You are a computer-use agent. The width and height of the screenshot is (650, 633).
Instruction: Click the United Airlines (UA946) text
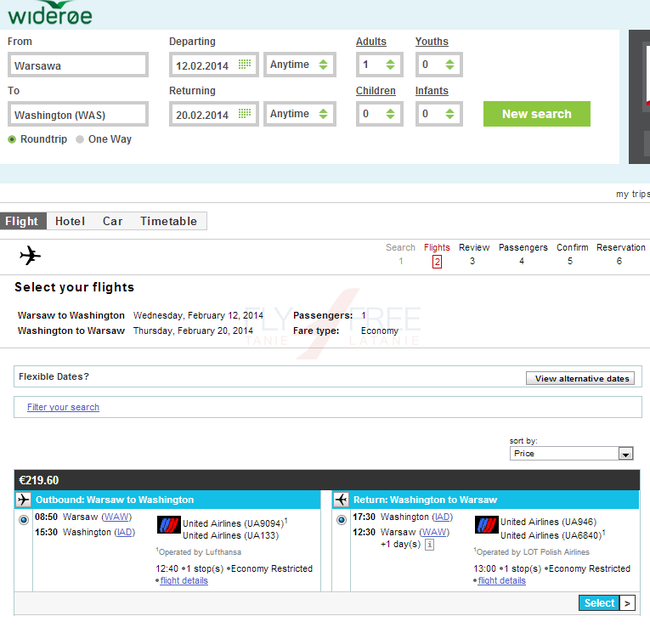click(548, 522)
